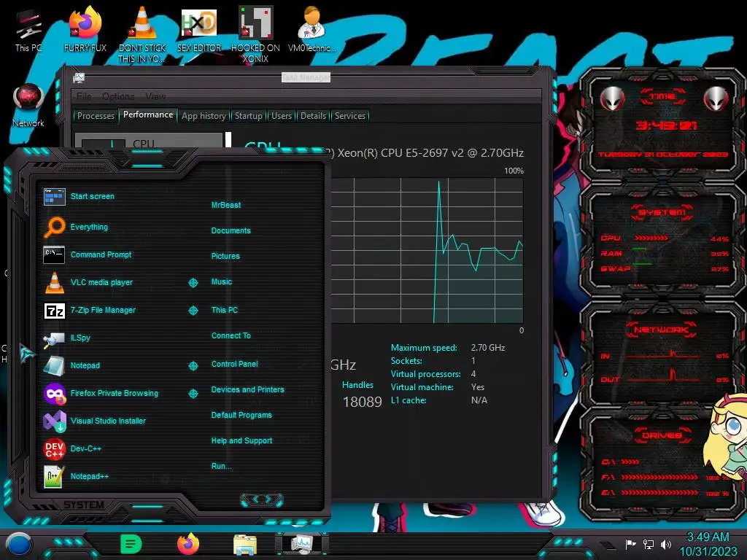Click the Action Center flag tray icon
Viewport: 747px width, 560px height.
pos(631,544)
